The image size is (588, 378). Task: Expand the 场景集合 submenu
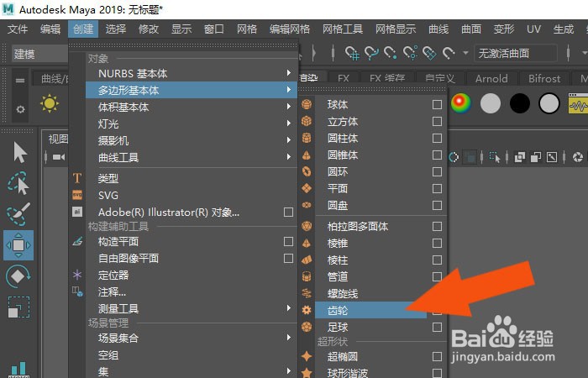tap(192, 338)
